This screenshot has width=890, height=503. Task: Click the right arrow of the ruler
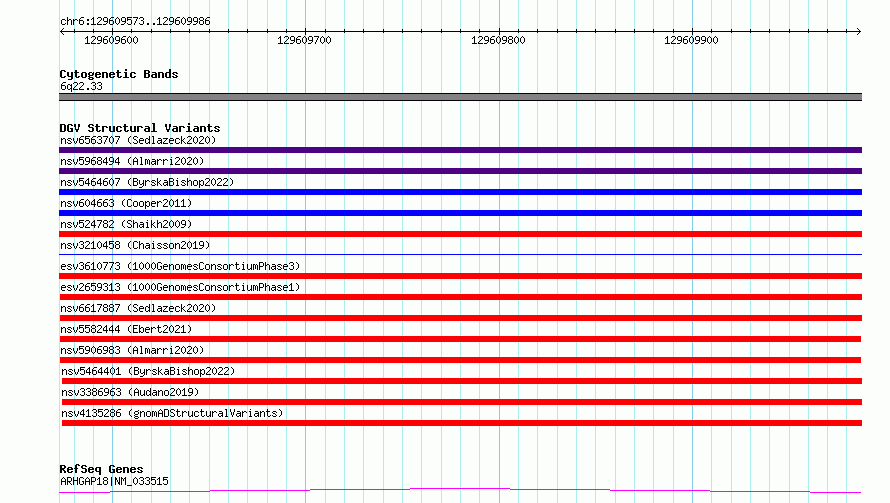(858, 31)
